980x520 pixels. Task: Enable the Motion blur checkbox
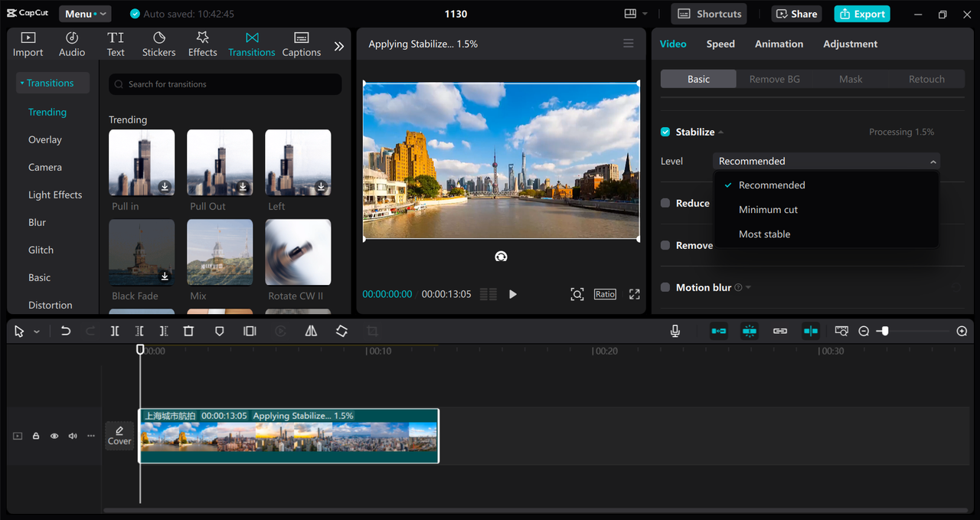(x=665, y=287)
